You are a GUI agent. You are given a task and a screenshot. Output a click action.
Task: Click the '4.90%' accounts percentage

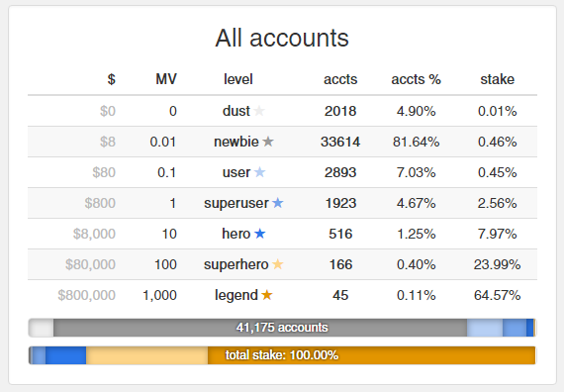pyautogui.click(x=417, y=111)
